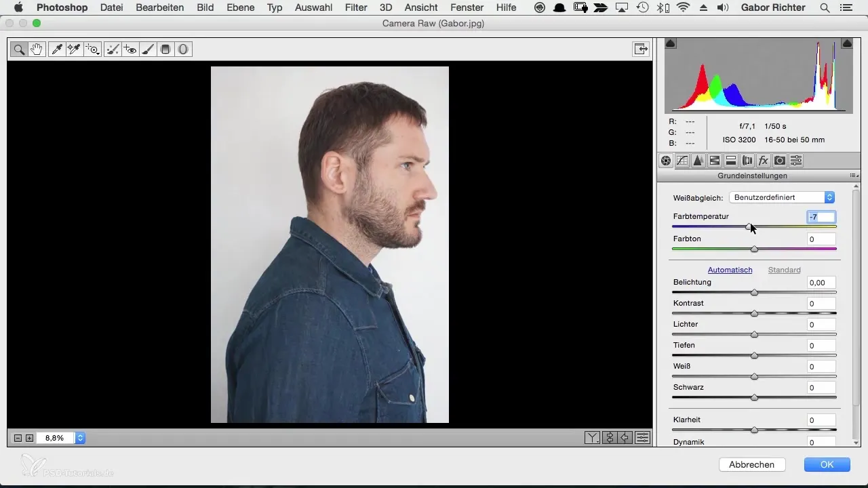Viewport: 868px width, 488px height.
Task: Click the Time Machine menu bar icon
Action: point(642,7)
